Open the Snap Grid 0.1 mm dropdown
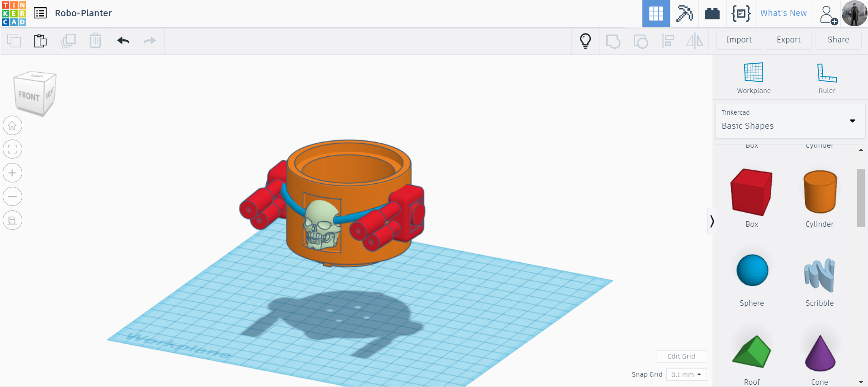The width and height of the screenshot is (868, 387). pyautogui.click(x=686, y=374)
